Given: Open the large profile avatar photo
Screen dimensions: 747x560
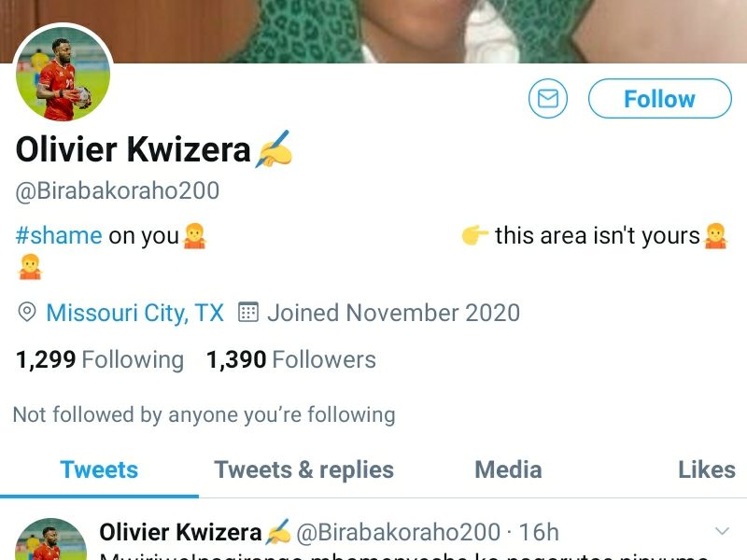Looking at the screenshot, I should 63,74.
